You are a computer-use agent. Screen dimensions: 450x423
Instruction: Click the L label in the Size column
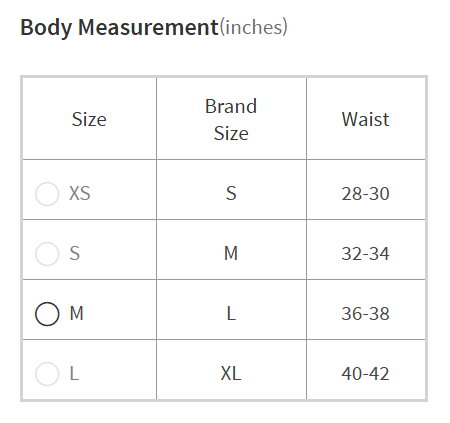tap(74, 374)
